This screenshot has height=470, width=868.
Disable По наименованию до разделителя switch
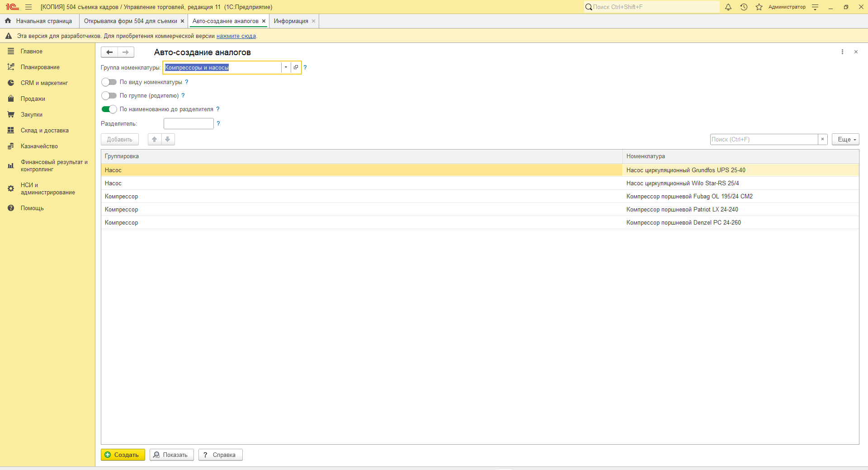click(x=109, y=109)
